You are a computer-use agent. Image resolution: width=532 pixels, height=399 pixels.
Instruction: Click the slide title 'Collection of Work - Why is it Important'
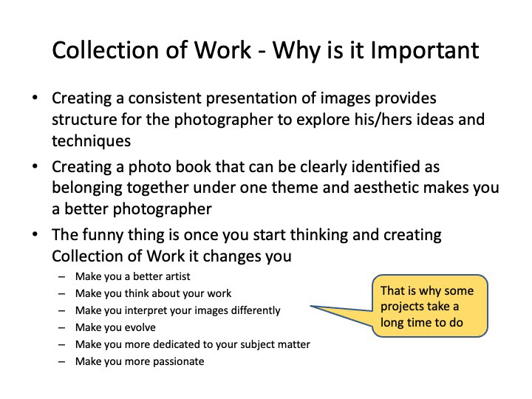click(265, 50)
